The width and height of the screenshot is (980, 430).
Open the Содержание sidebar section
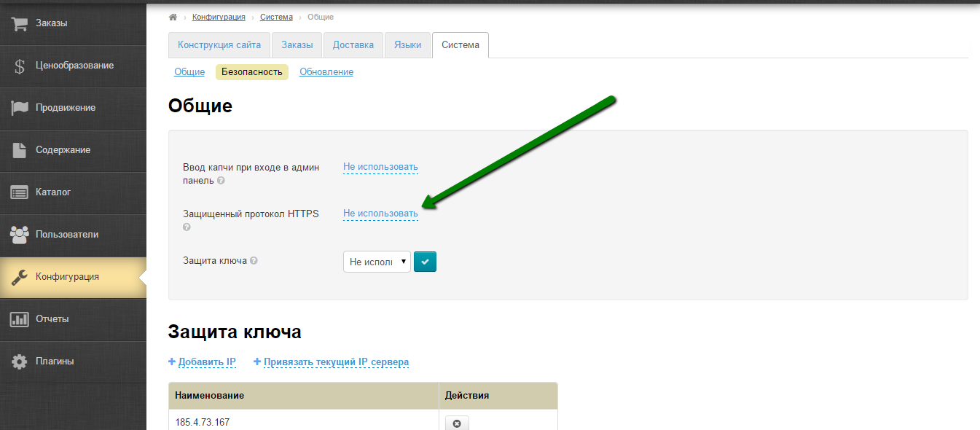(73, 150)
